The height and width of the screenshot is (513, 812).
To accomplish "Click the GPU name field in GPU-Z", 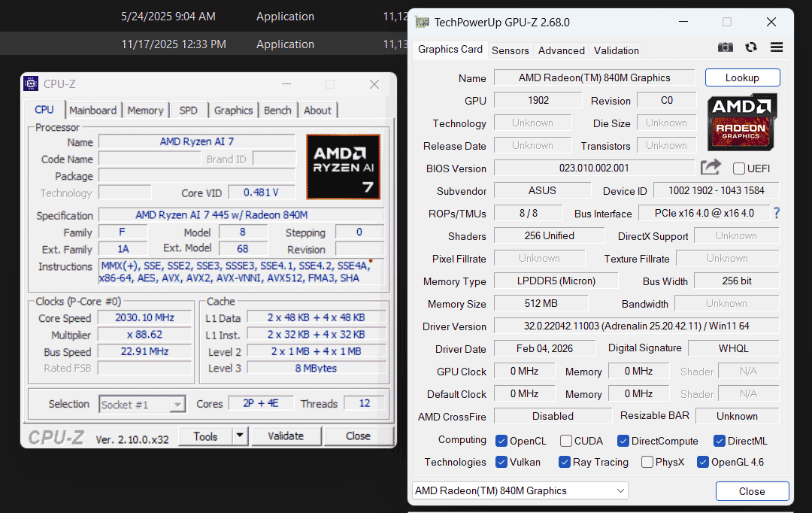I will 595,77.
